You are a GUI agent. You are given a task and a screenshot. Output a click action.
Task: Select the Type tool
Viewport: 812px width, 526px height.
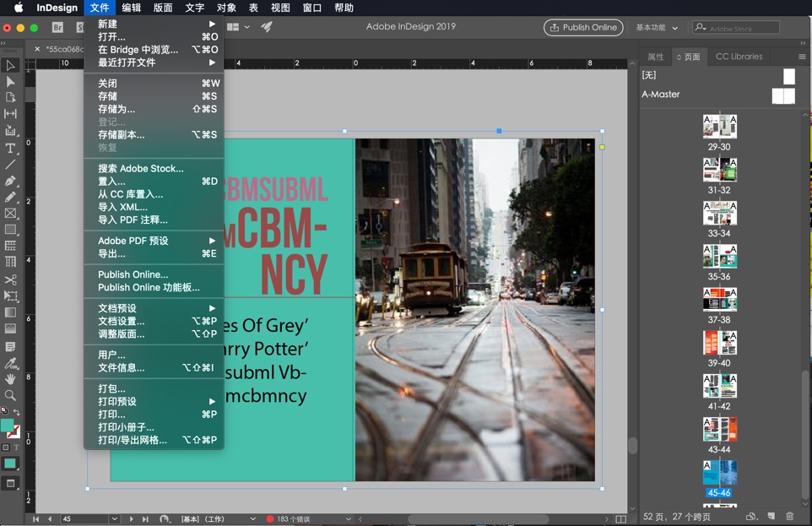(10, 149)
